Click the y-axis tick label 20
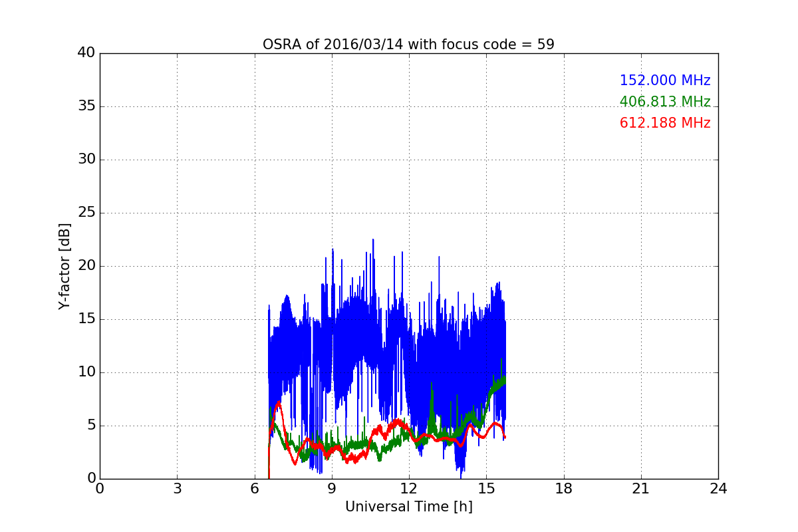This screenshot has width=798, height=532. 86,266
